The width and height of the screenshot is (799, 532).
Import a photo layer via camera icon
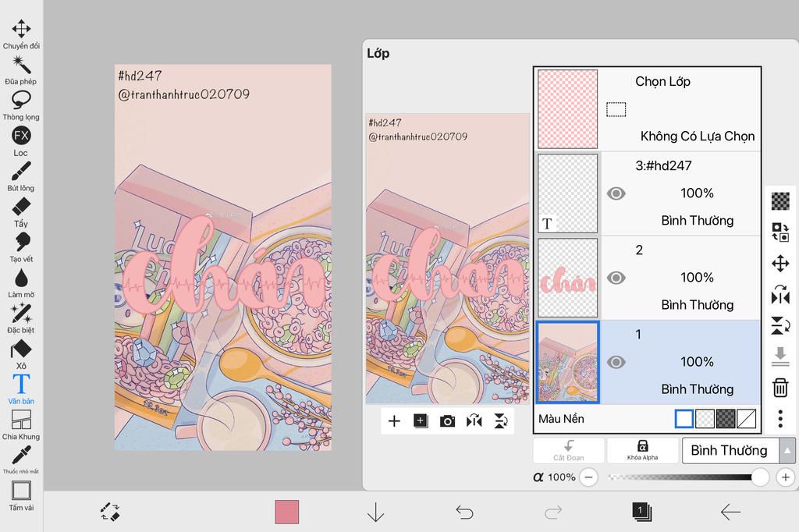tap(447, 421)
